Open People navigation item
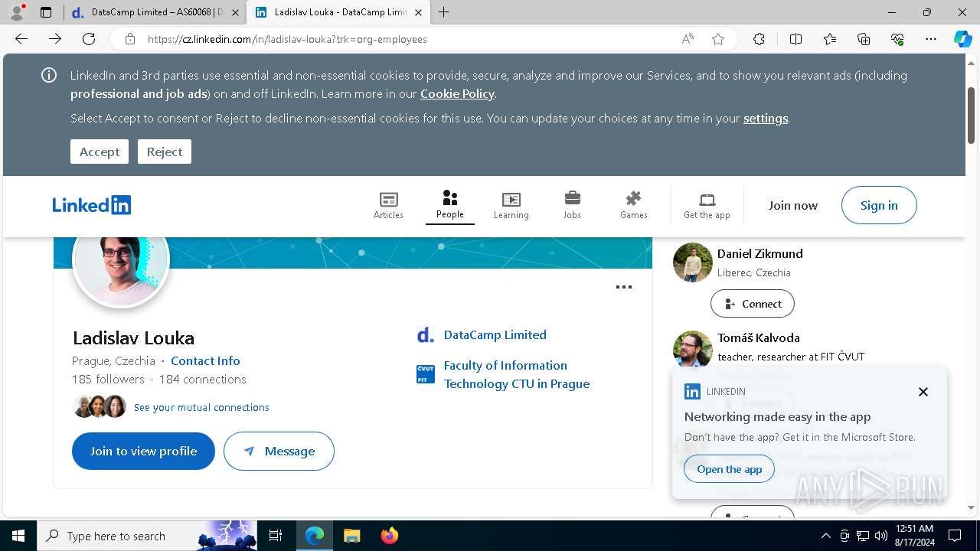This screenshot has height=551, width=980. (x=450, y=205)
